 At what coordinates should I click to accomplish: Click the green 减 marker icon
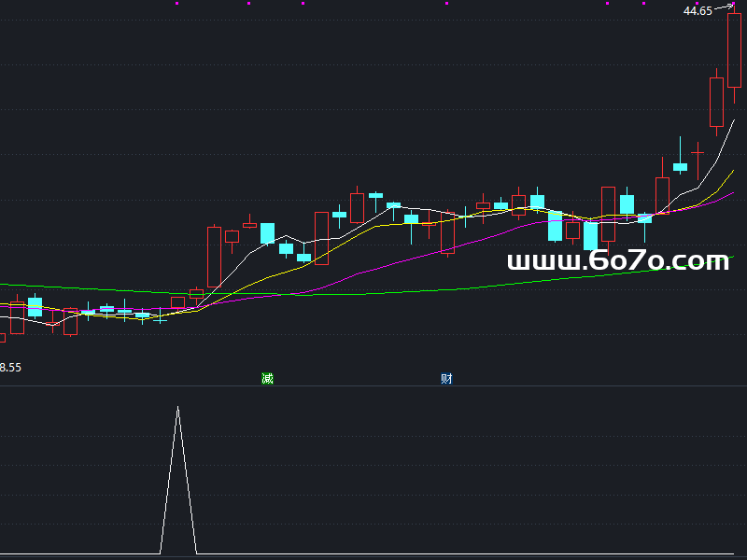[267, 379]
